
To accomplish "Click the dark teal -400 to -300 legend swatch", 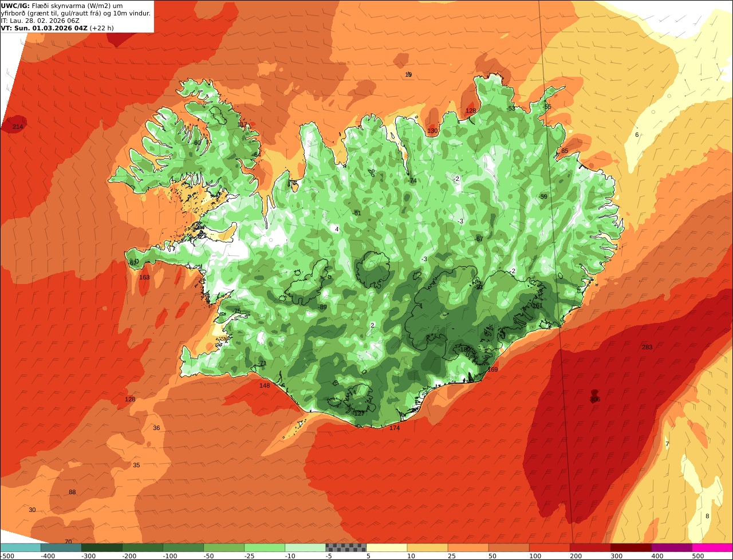I will (61, 547).
